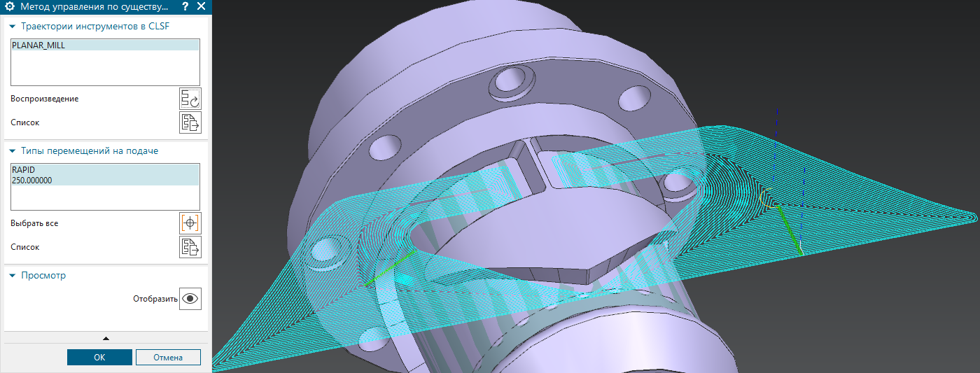Collapse the Траектории инструментов в CLSF section
980x373 pixels.
(12, 27)
